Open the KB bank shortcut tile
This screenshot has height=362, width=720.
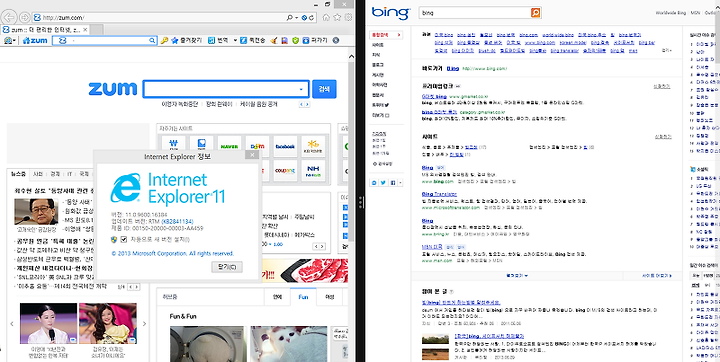point(313,146)
